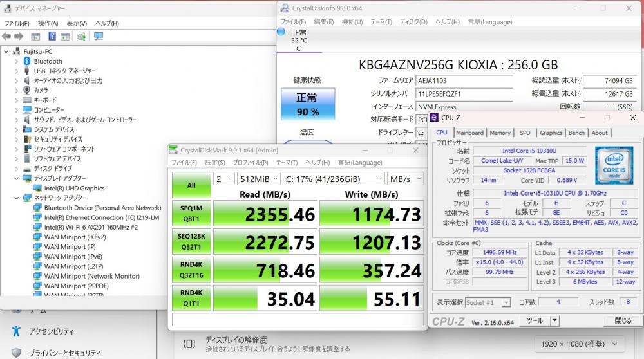Image resolution: width=644 pixels, height=359 pixels.
Task: Click the CPU-Z title bar icon
Action: [x=434, y=118]
